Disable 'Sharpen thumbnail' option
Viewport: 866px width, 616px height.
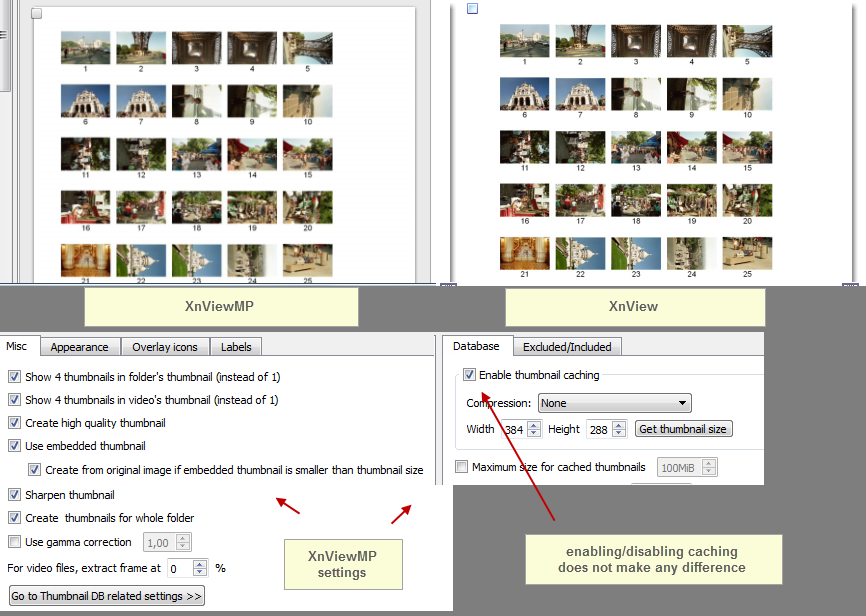[x=14, y=494]
